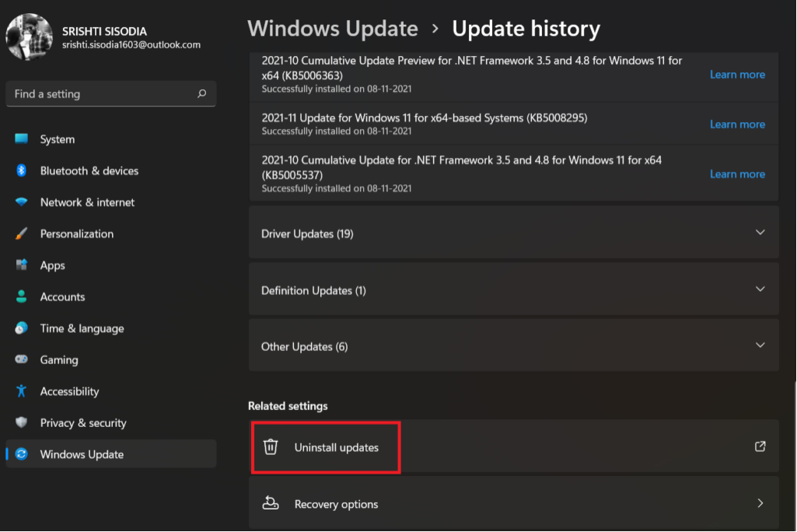797x532 pixels.
Task: Select Windows Update in the sidebar
Action: point(80,453)
